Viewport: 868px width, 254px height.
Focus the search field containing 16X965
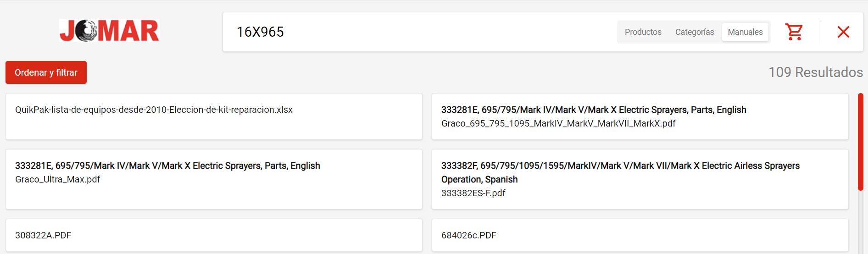click(x=422, y=32)
